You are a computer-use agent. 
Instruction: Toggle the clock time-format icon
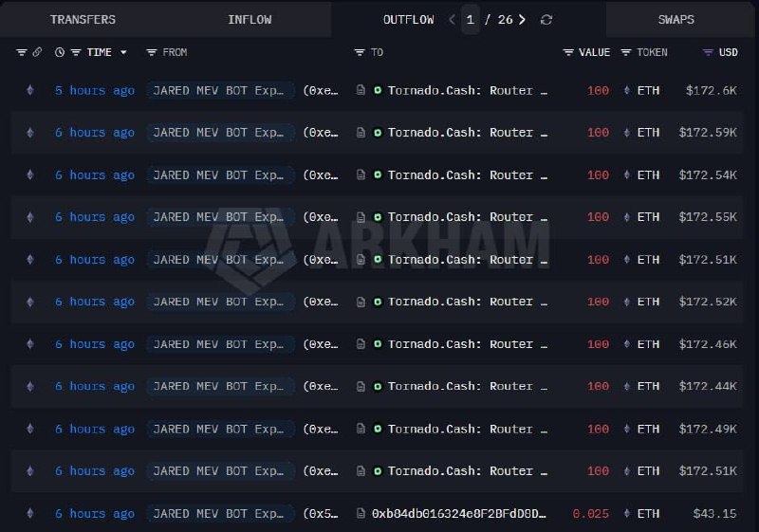point(60,52)
